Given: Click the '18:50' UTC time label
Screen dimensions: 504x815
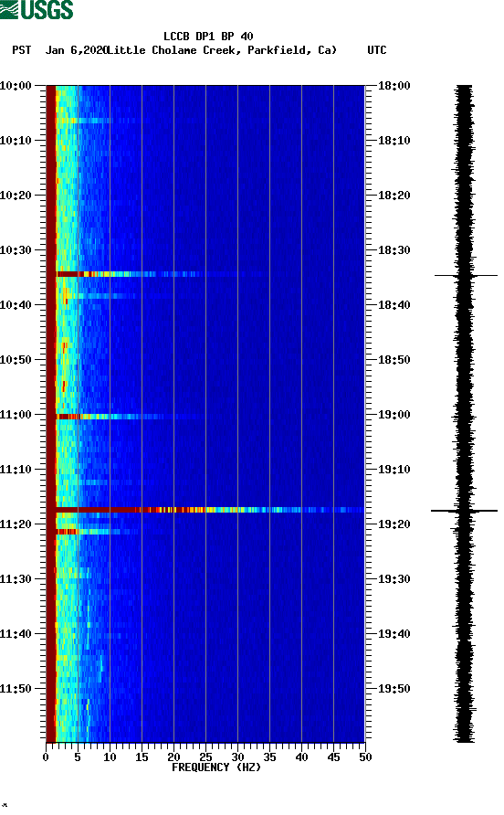Looking at the screenshot, I should click(394, 360).
